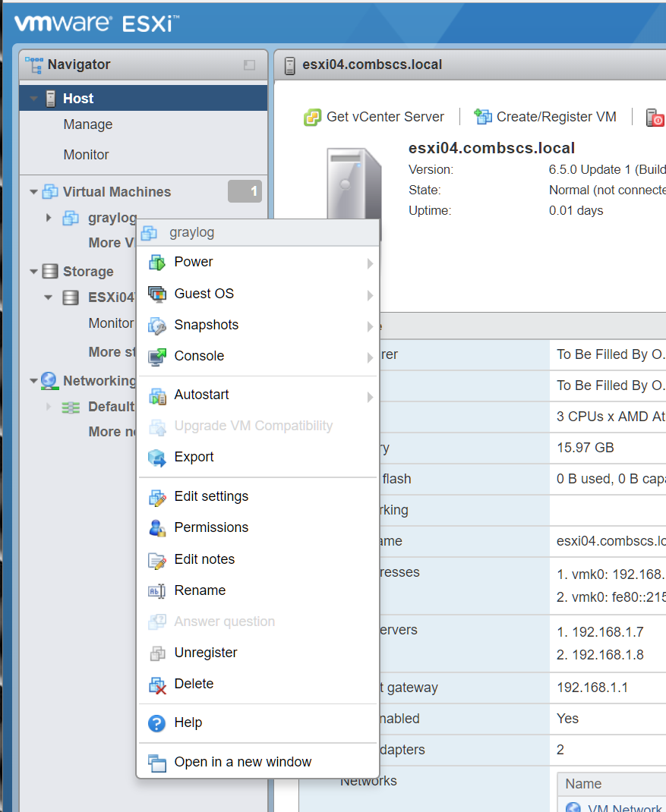Screen dimensions: 666x812
Task: Click the esxi04.combscs.local panel header icon
Action: coord(290,65)
